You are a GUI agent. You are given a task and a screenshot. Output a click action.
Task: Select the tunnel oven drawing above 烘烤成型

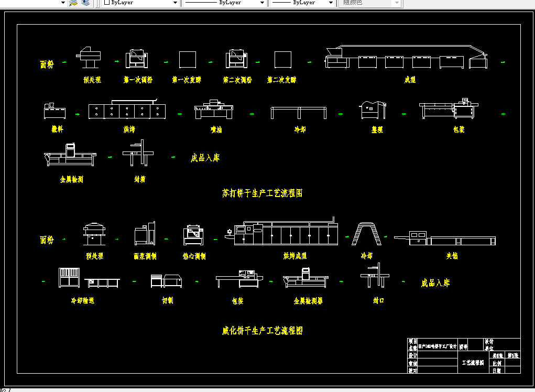281,231
